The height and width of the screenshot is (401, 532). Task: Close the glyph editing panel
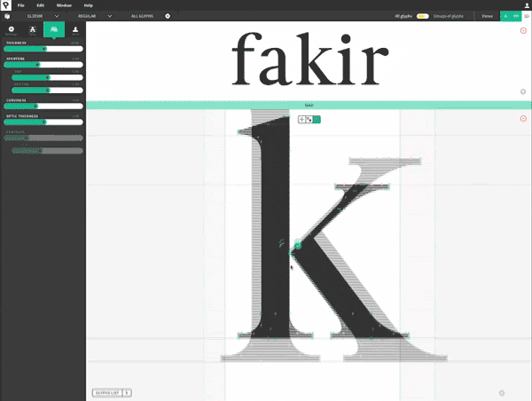point(523,118)
